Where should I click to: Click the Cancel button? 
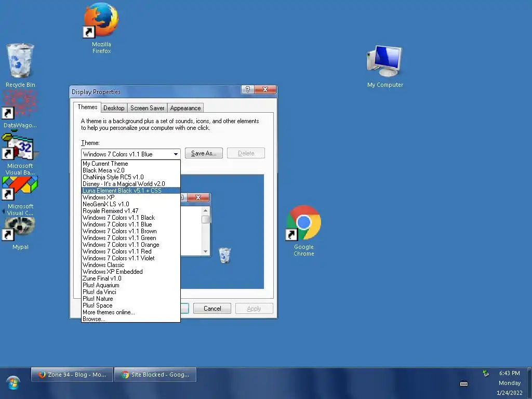212,309
